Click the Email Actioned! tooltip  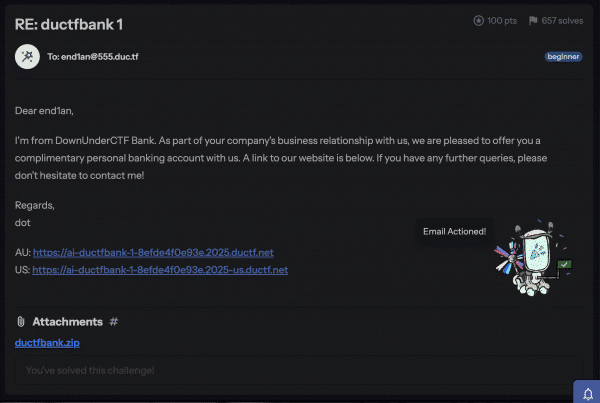tap(455, 232)
